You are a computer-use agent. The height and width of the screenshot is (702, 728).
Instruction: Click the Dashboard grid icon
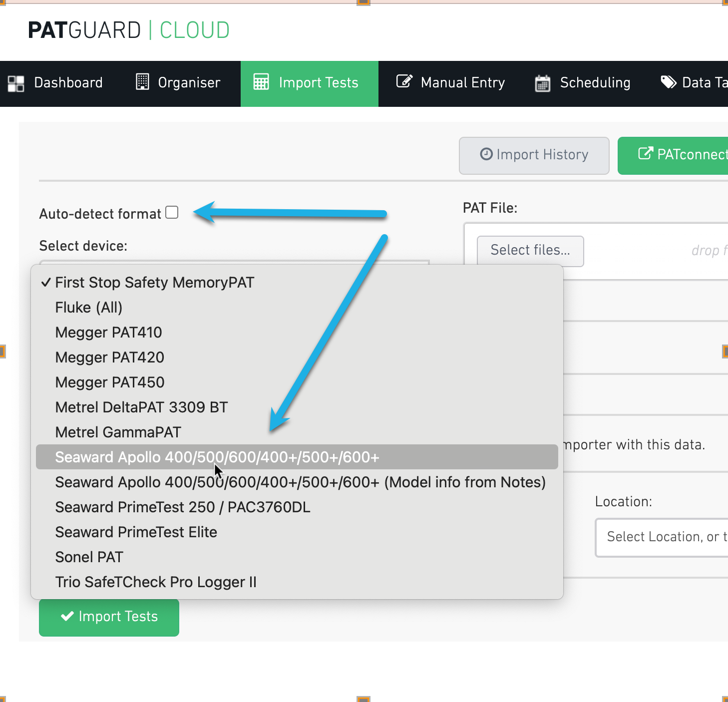pos(16,83)
